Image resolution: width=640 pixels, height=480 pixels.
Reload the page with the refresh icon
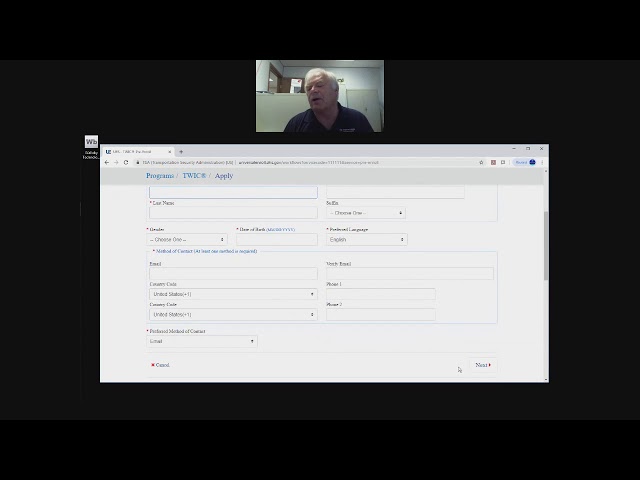point(126,162)
